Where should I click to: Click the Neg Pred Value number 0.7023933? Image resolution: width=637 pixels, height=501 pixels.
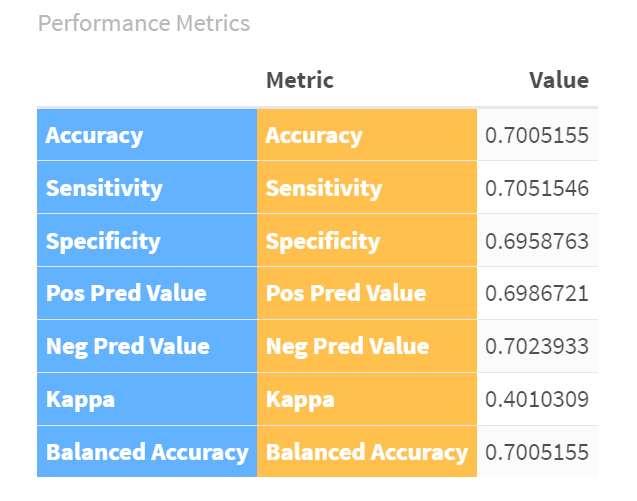[x=536, y=347]
